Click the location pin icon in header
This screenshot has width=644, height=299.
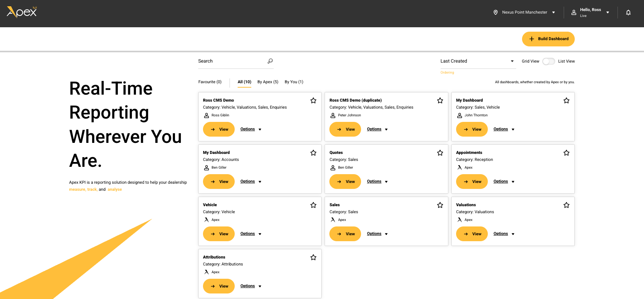496,12
